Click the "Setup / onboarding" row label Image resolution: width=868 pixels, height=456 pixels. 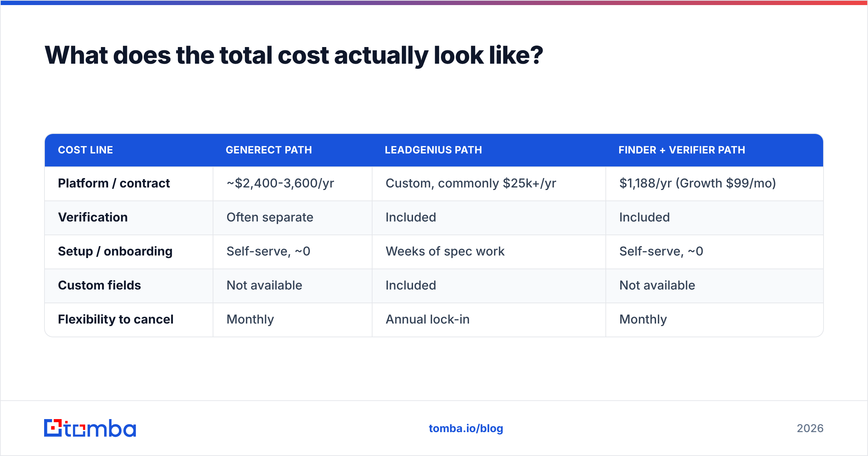(115, 252)
